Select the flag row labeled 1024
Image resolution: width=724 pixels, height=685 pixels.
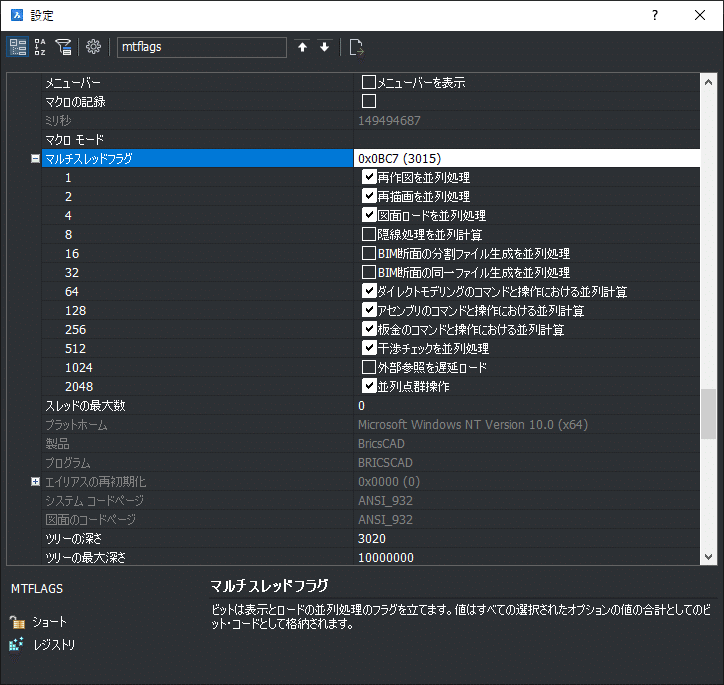pos(198,367)
